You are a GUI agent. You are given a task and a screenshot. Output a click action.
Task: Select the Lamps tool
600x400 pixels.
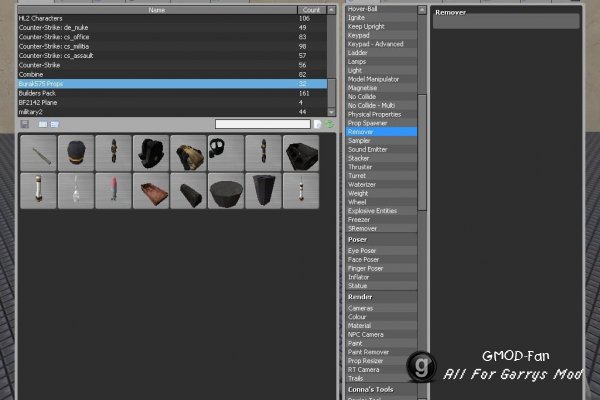(x=381, y=62)
